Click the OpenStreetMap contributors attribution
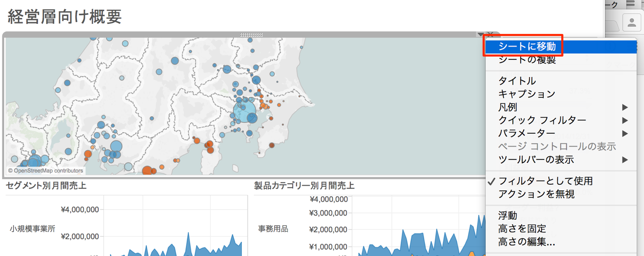The width and height of the screenshot is (644, 256). 46,171
